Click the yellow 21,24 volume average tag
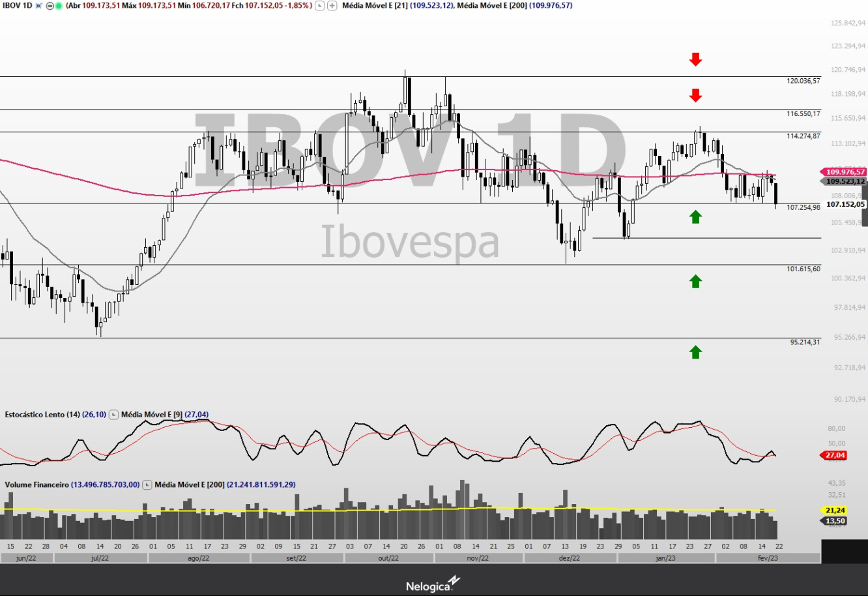The width and height of the screenshot is (868, 596). pos(833,511)
